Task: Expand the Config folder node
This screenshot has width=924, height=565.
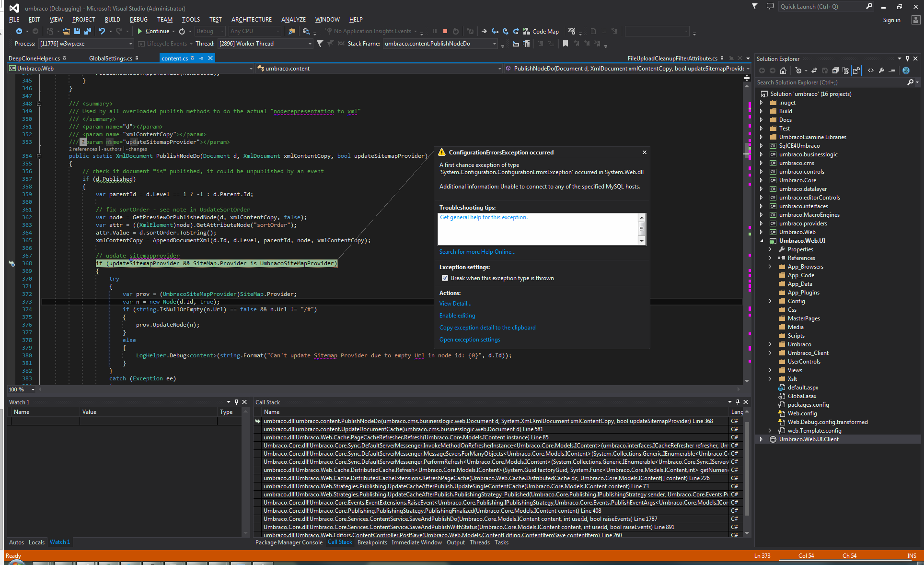Action: point(770,301)
